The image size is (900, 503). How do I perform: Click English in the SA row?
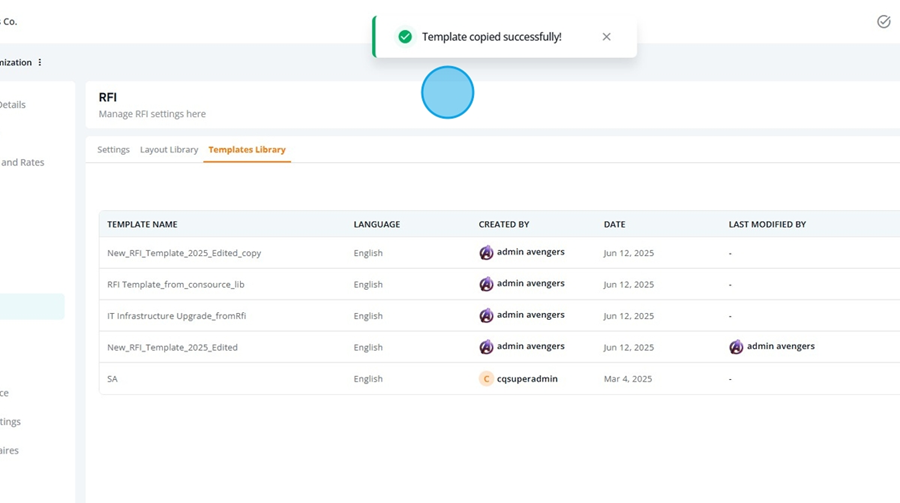point(368,379)
